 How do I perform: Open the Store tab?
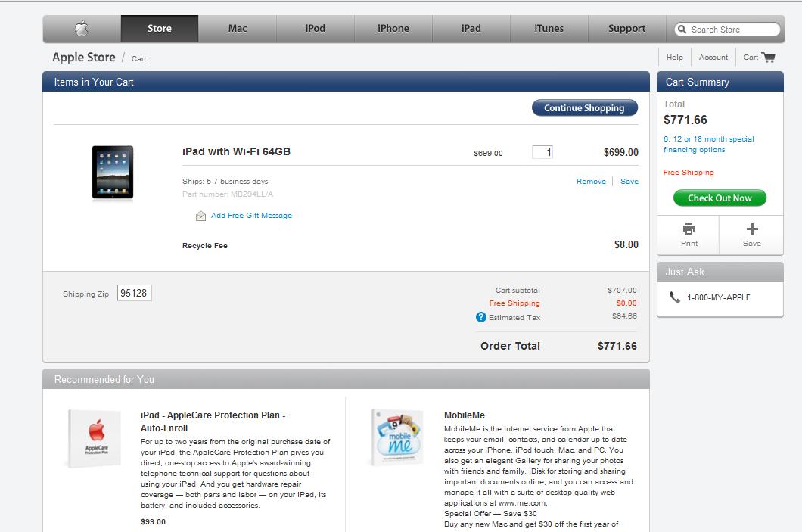(160, 29)
